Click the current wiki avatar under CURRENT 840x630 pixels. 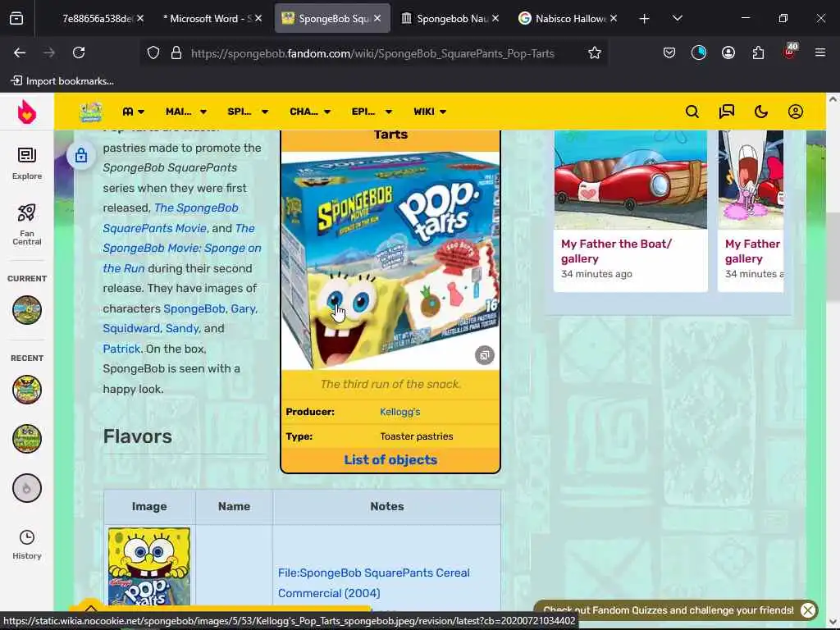click(x=27, y=309)
